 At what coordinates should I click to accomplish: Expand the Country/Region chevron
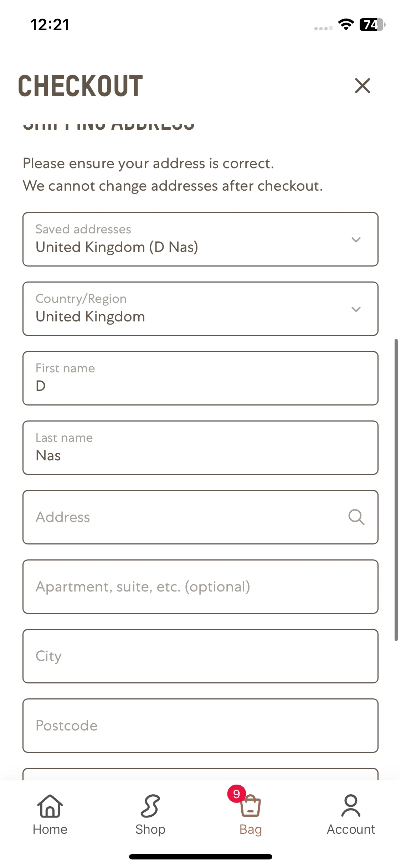(x=356, y=309)
